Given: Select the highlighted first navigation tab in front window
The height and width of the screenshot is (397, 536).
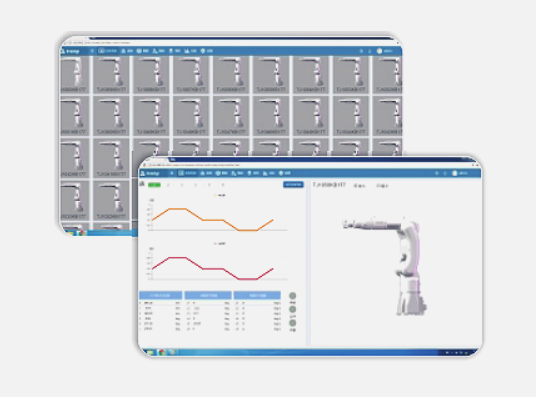Looking at the screenshot, I should click(187, 173).
